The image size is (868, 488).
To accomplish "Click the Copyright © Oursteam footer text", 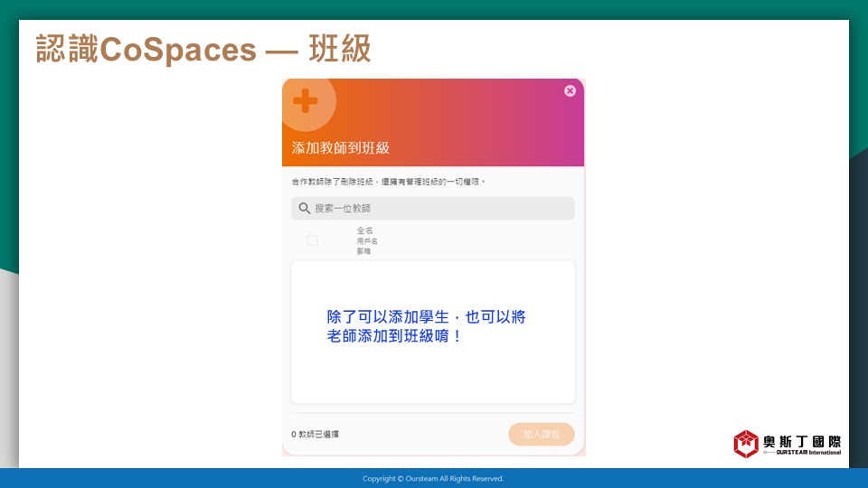I will click(x=433, y=479).
